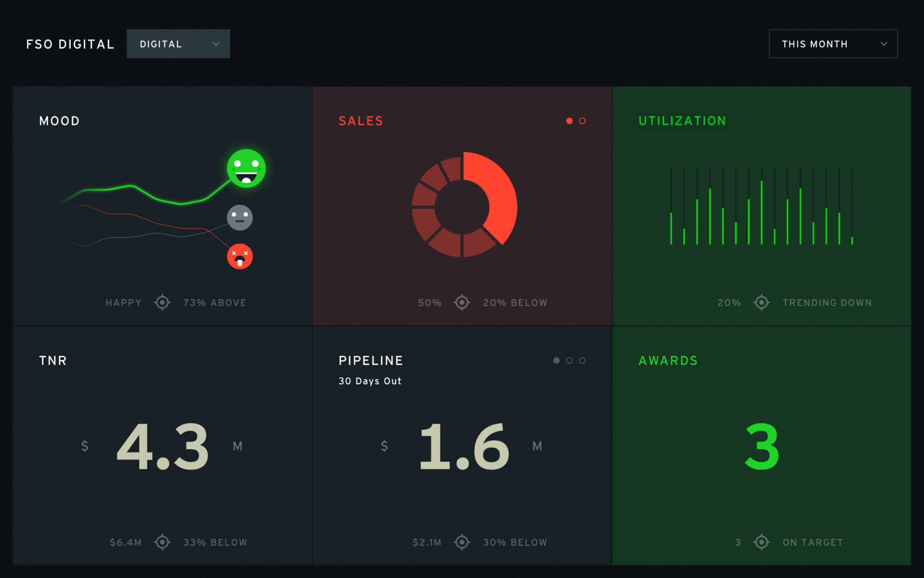Select second page dot in Sales card
Screen dimensions: 924x578
582,121
